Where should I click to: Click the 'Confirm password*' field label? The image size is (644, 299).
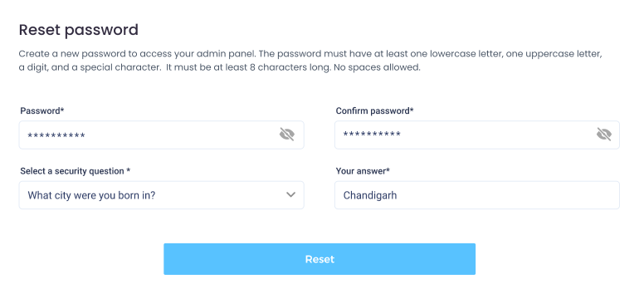point(374,110)
